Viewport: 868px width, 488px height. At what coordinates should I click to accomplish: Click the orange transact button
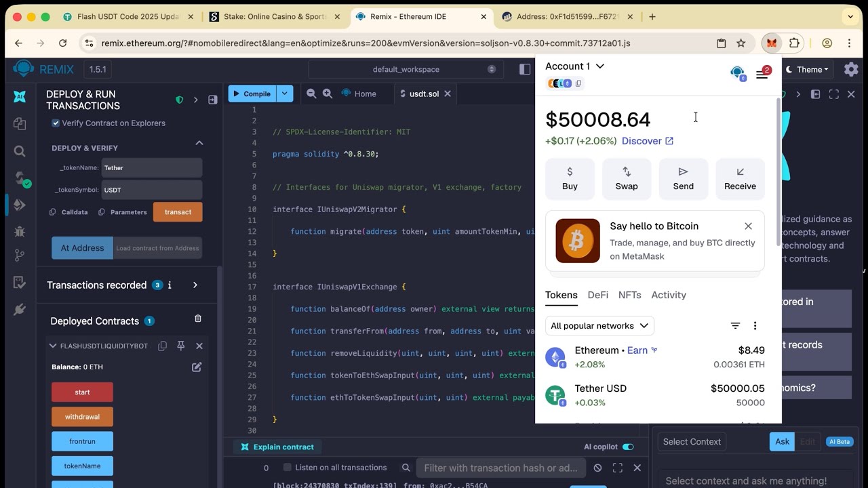point(178,212)
